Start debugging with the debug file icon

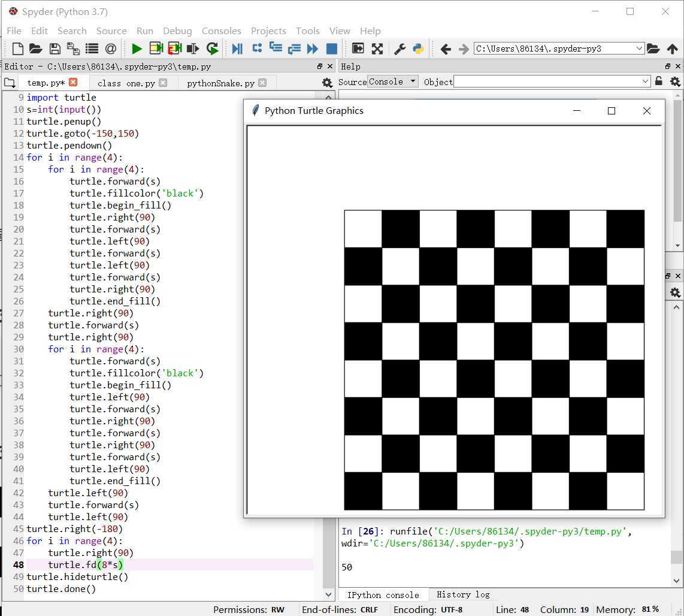click(x=237, y=49)
